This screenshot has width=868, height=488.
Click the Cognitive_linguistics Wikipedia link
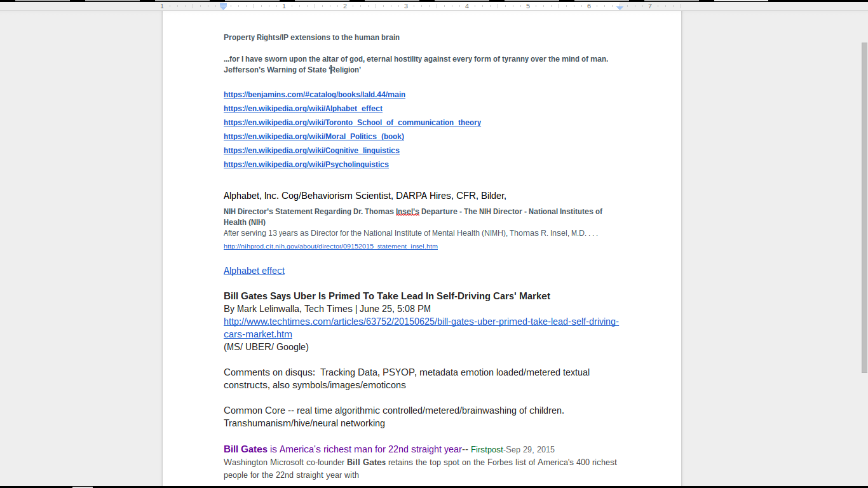(x=311, y=151)
